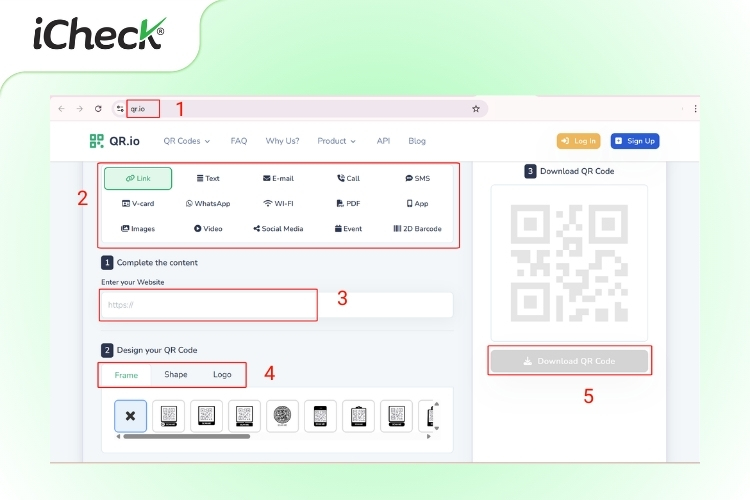The height and width of the screenshot is (500, 750).
Task: Click the frame list scroll-up arrow
Action: click(x=436, y=404)
